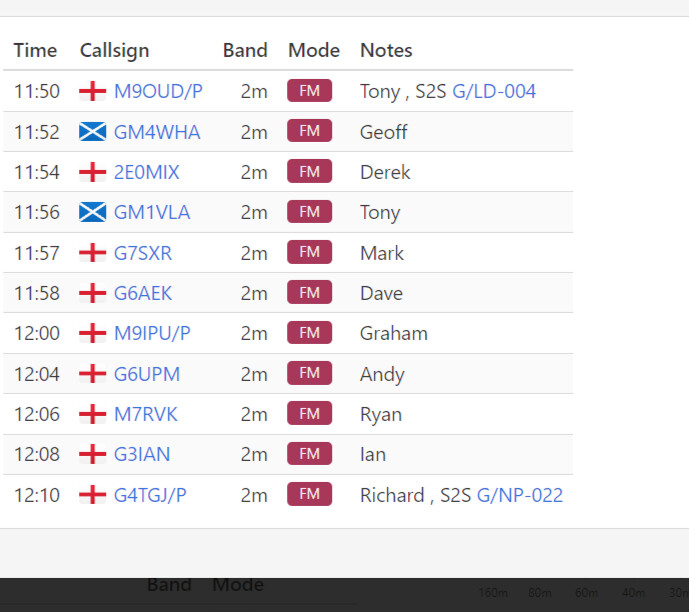This screenshot has height=612, width=689.
Task: Click the Callsign column header
Action: tap(114, 50)
